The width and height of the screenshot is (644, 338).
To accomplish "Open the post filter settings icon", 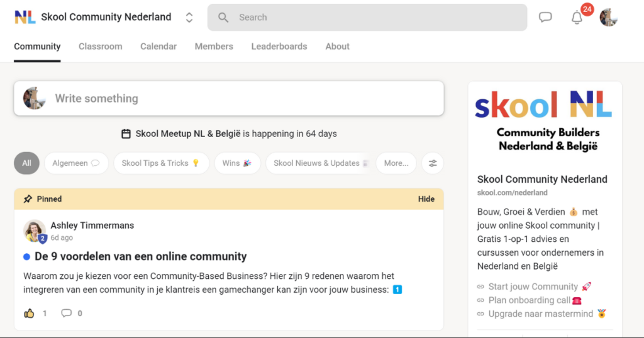I will pos(433,163).
